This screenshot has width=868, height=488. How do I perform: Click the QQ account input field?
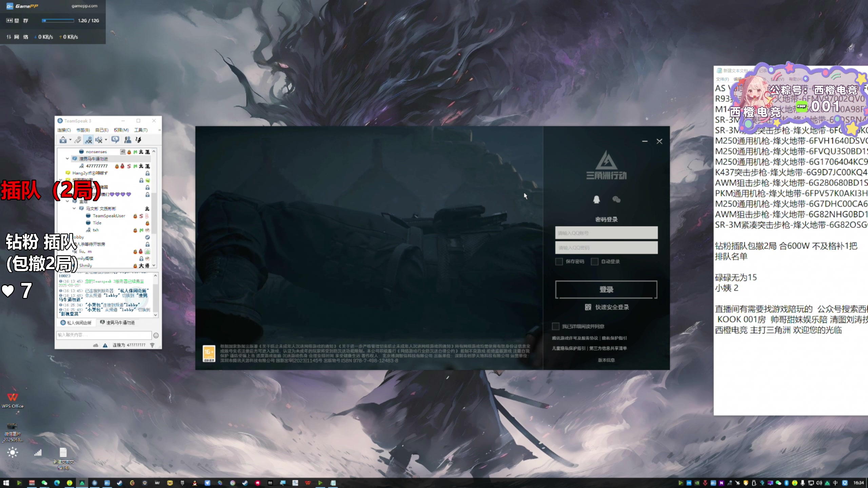coord(606,233)
